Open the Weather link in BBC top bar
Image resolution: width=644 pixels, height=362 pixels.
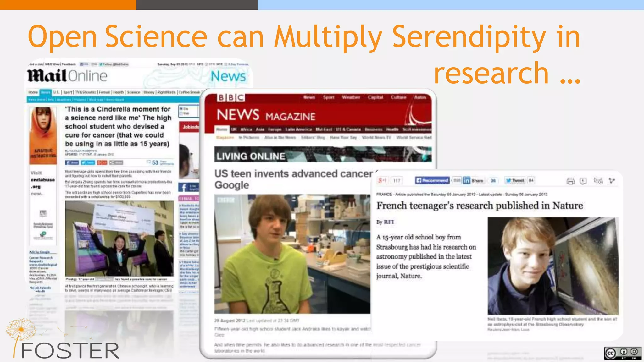(x=351, y=97)
